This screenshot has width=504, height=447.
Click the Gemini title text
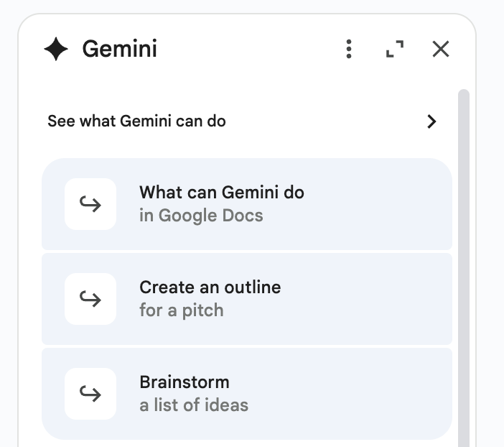click(119, 50)
